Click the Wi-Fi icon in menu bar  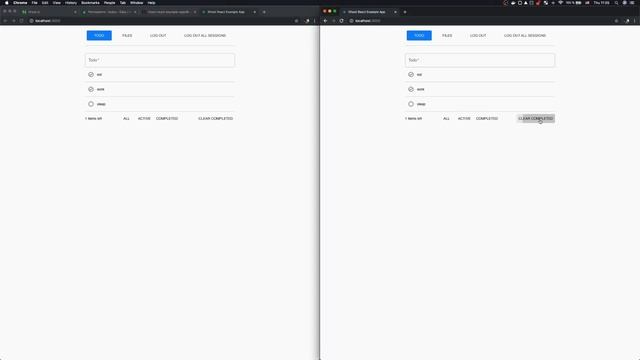(560, 3)
